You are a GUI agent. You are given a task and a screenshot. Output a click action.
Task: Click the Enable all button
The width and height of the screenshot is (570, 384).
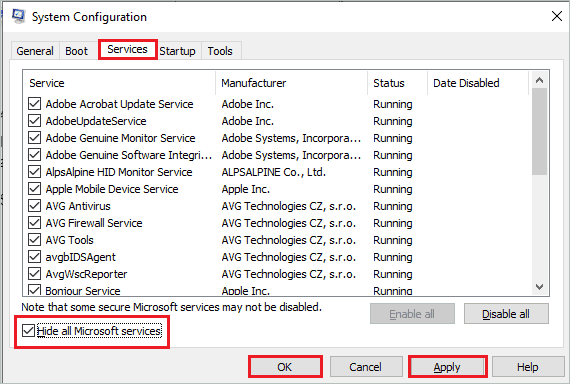412,314
